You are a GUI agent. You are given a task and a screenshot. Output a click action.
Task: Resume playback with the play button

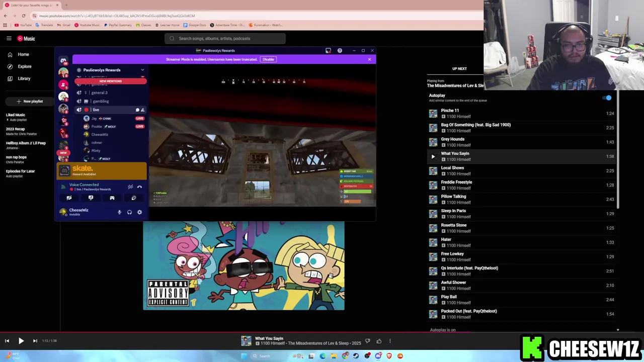(21, 341)
